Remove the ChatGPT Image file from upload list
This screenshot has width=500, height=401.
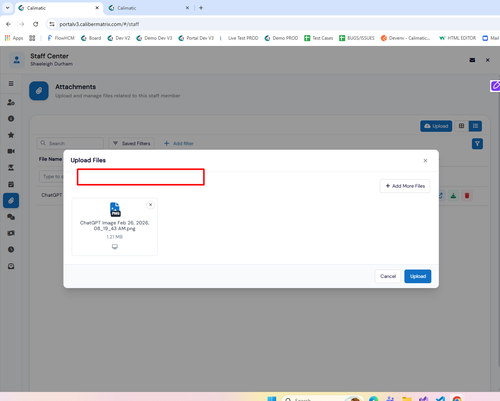150,205
